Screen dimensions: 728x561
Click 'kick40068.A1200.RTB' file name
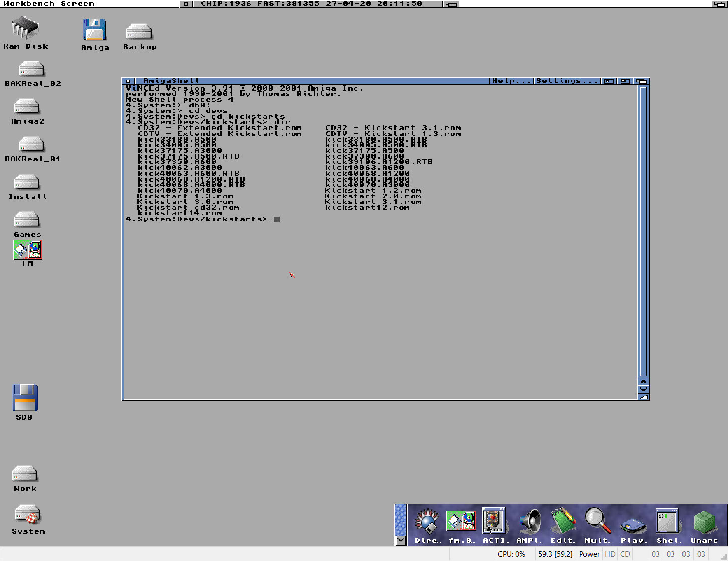pyautogui.click(x=191, y=179)
